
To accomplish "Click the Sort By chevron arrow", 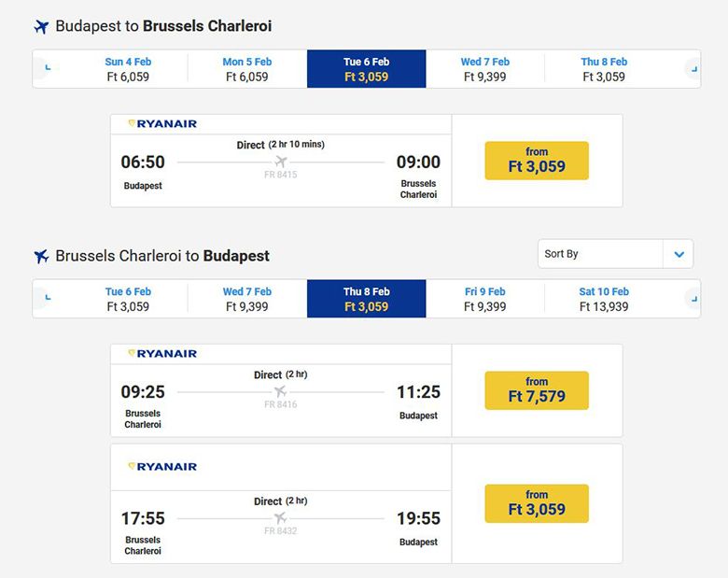I will (x=679, y=254).
